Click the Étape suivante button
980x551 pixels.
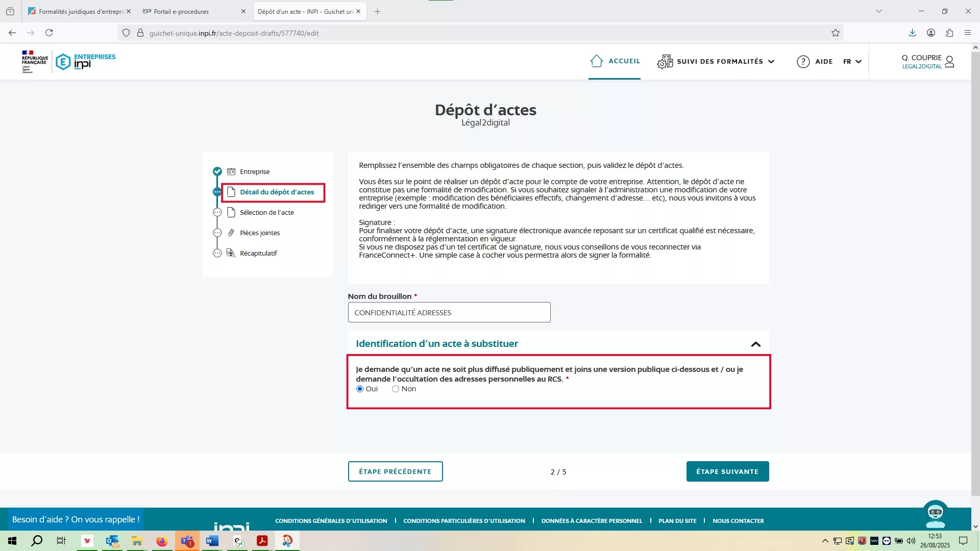coord(727,471)
